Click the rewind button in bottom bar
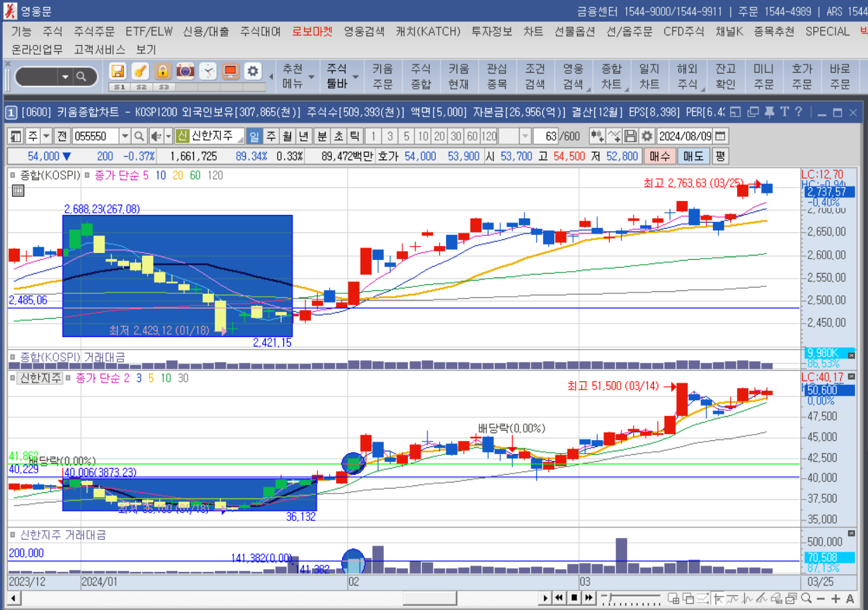 click(558, 598)
